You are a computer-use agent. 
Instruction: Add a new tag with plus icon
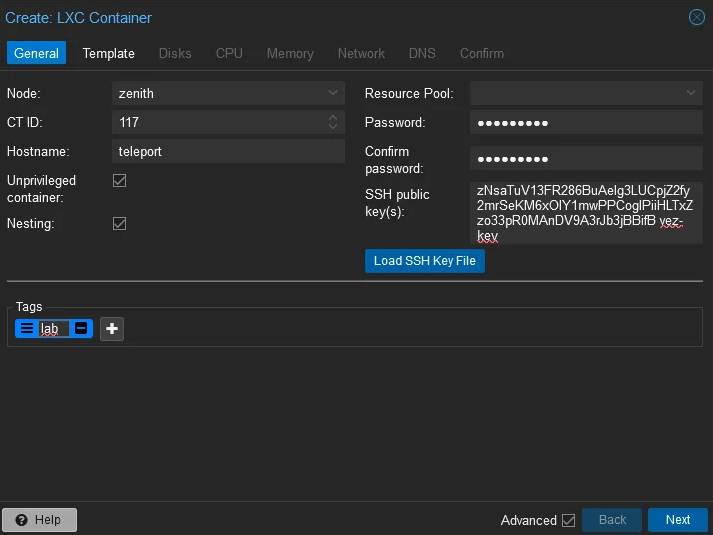(112, 328)
